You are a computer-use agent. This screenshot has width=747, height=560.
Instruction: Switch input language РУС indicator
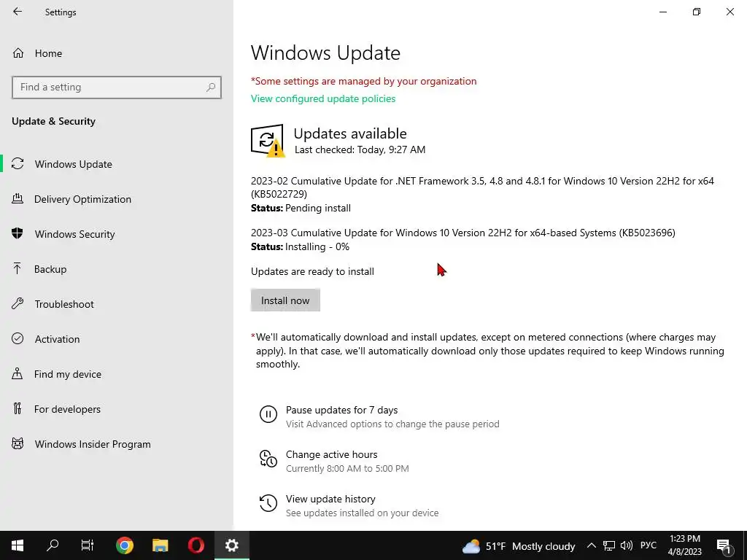pyautogui.click(x=649, y=545)
